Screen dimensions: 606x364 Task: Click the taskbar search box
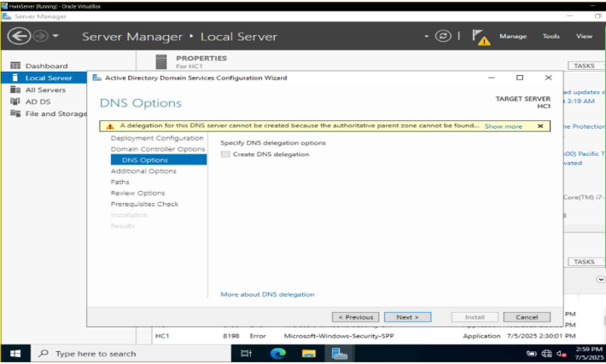(131, 354)
